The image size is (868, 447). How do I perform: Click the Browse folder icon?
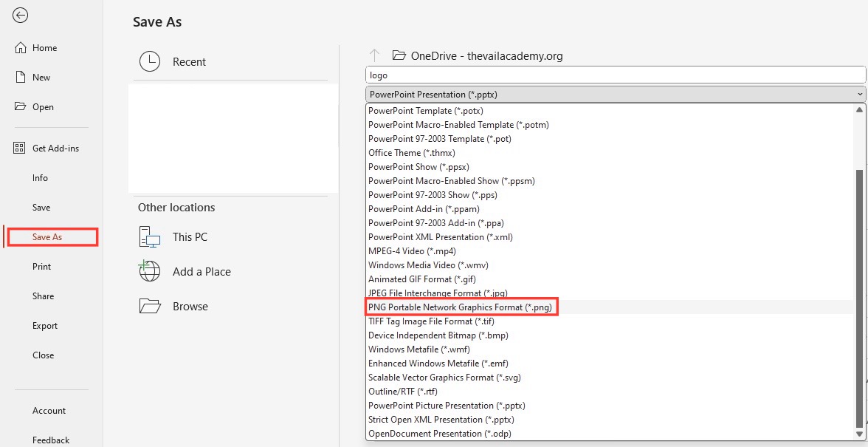point(149,306)
